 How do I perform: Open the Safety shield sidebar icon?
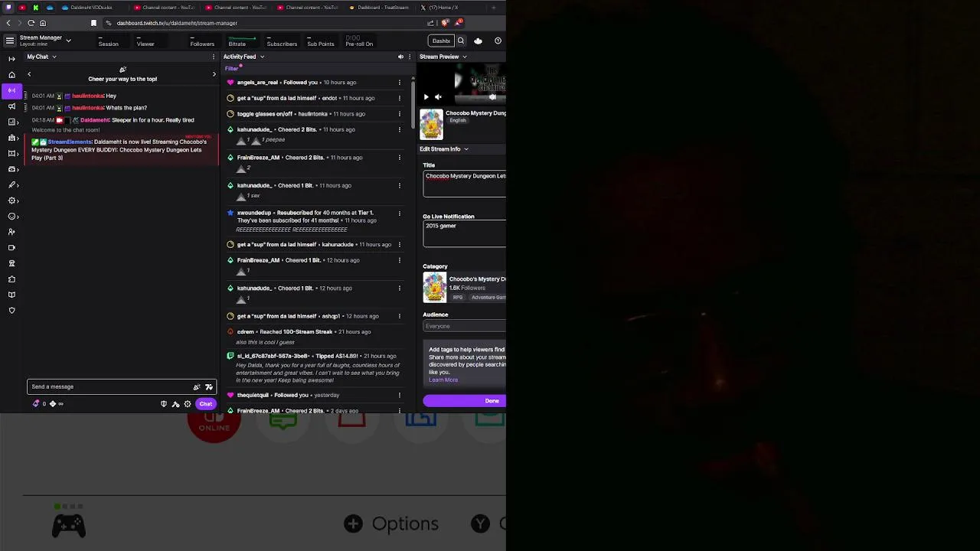click(x=11, y=311)
